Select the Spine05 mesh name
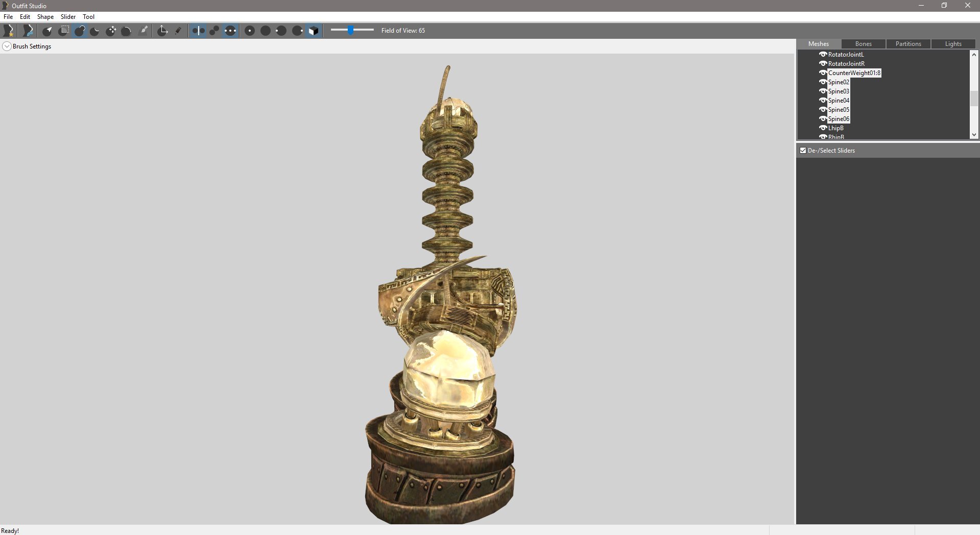980x535 pixels. (x=839, y=110)
